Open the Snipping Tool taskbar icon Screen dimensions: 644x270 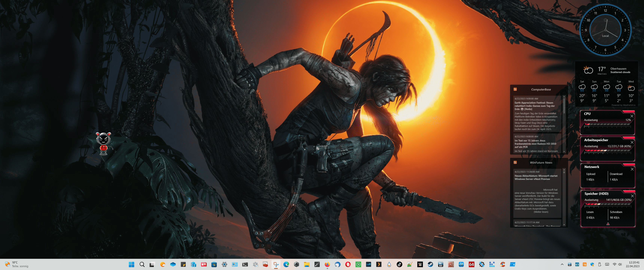pos(276,265)
